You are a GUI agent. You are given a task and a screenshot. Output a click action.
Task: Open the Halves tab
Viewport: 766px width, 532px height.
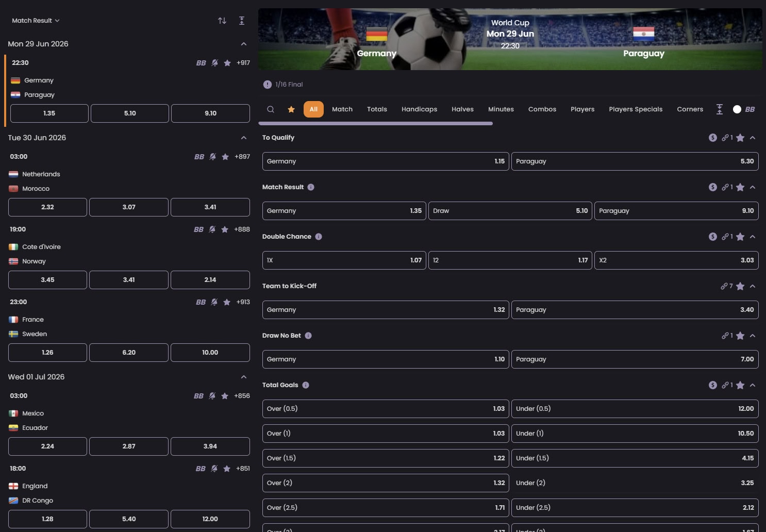pyautogui.click(x=462, y=109)
